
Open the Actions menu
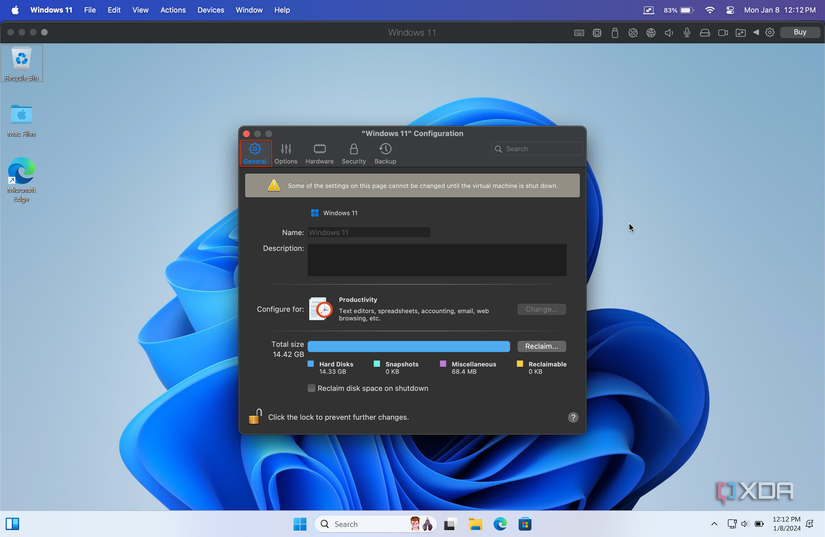click(173, 10)
